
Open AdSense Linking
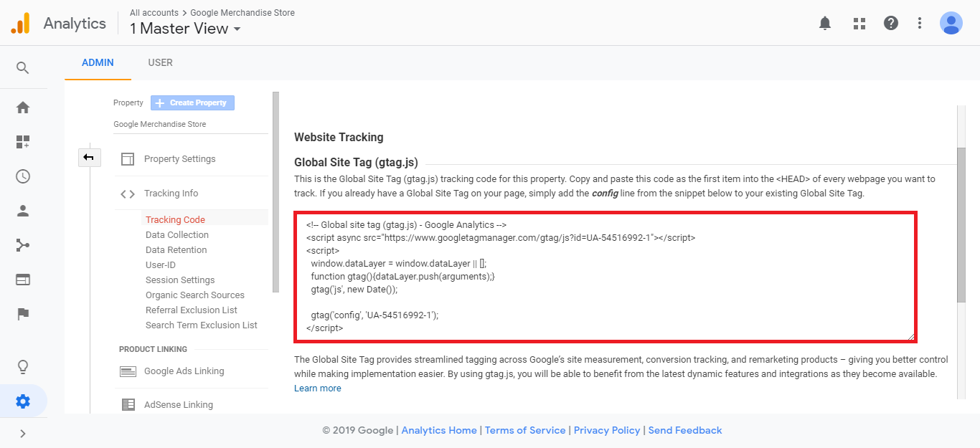click(x=179, y=405)
